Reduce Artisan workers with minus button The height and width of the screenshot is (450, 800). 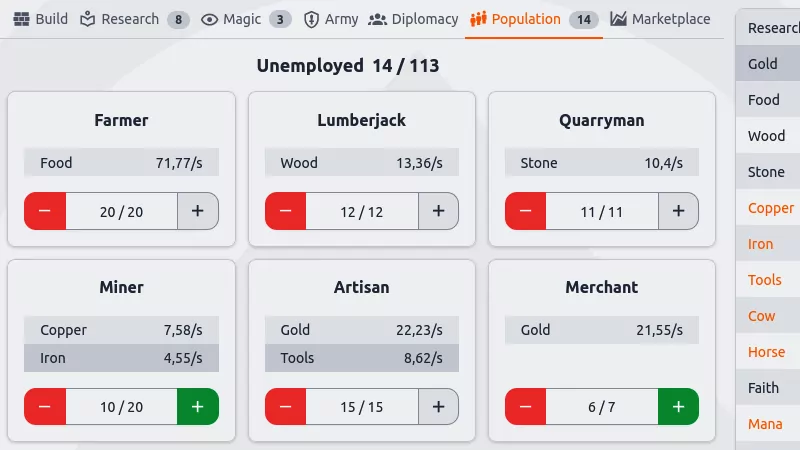285,407
